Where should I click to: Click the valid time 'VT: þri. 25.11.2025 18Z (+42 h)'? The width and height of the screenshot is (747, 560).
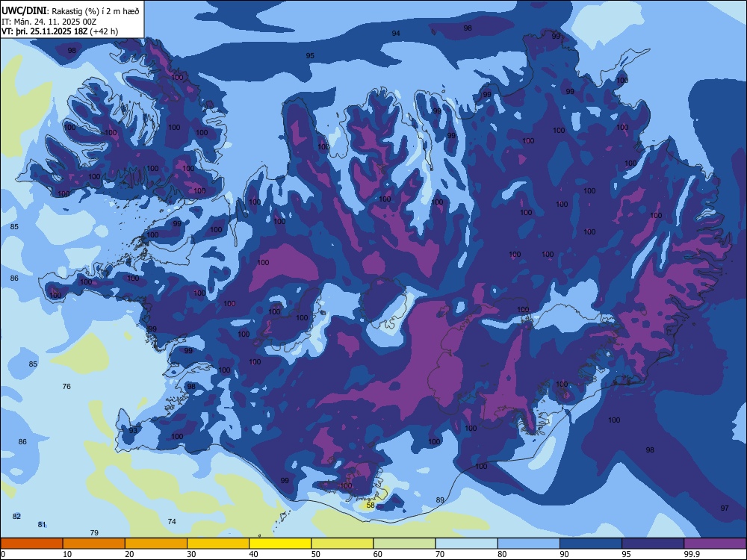pyautogui.click(x=60, y=31)
